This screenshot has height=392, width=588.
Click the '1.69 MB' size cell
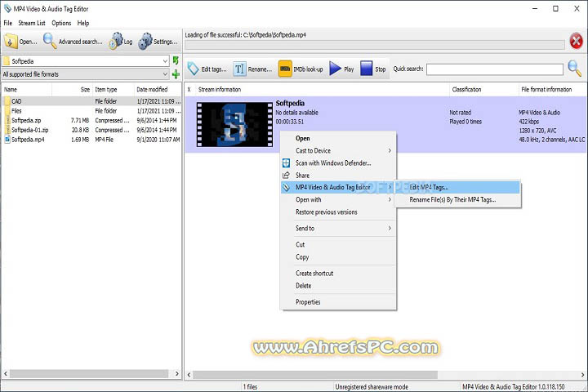tap(80, 140)
